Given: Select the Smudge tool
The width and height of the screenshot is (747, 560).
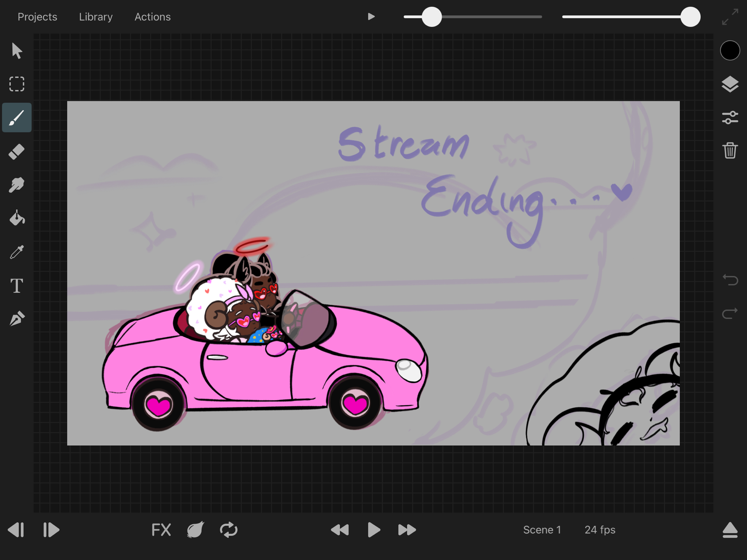Looking at the screenshot, I should pos(17,185).
